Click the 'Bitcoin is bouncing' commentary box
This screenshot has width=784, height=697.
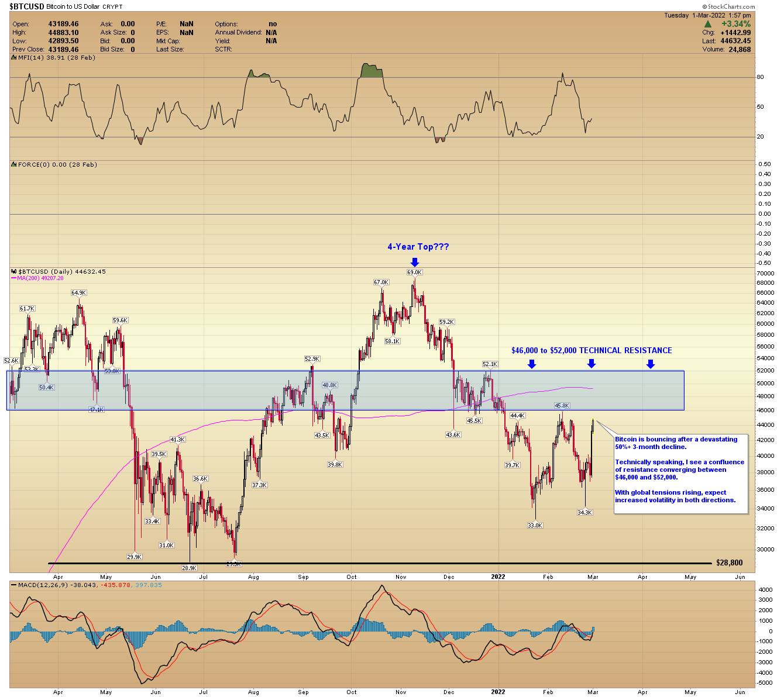pos(681,474)
